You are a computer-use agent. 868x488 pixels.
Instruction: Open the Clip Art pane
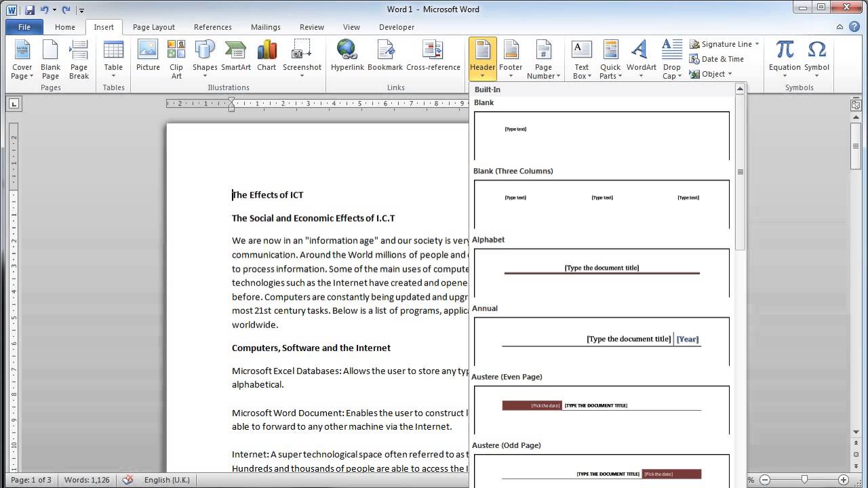click(x=176, y=60)
